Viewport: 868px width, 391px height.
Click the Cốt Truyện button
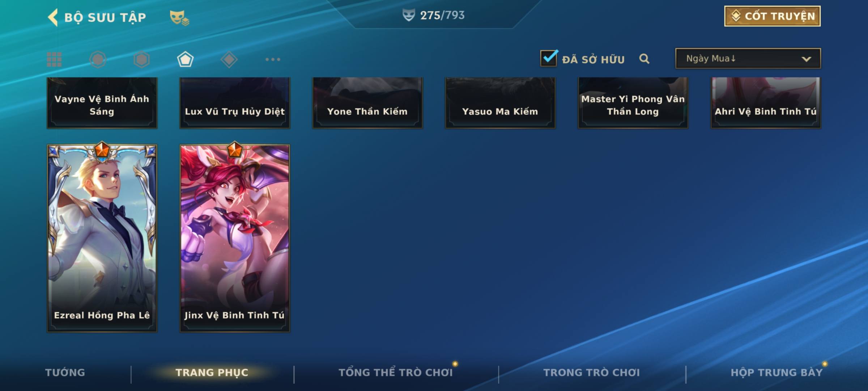click(772, 16)
